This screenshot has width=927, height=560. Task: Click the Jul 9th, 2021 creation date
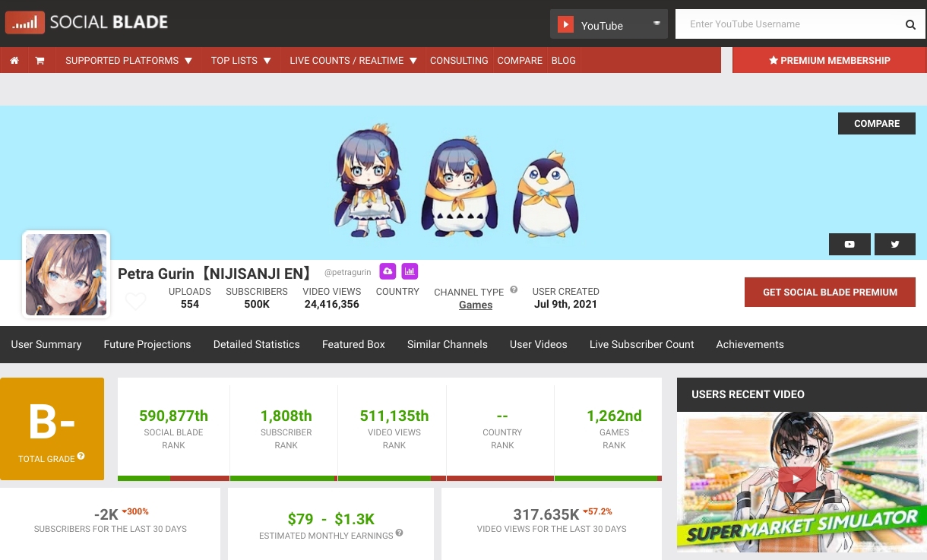[x=565, y=304]
